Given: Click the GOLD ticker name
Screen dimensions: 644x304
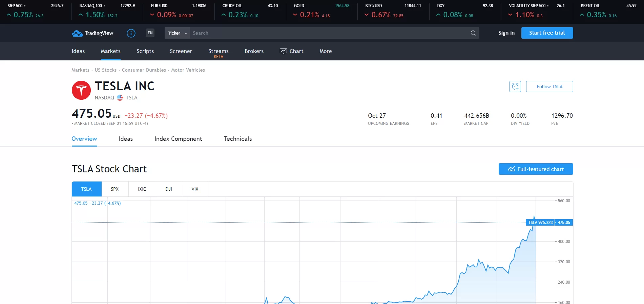Looking at the screenshot, I should [x=299, y=6].
